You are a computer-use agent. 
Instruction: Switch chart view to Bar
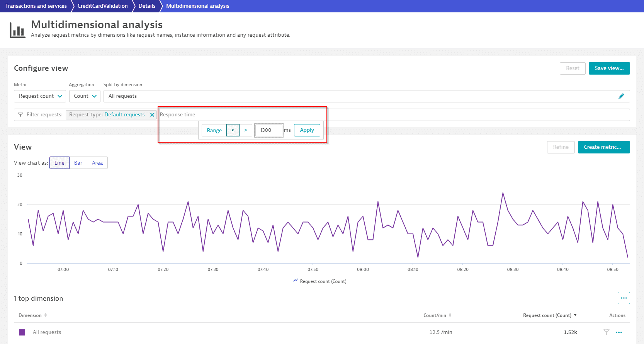[78, 163]
